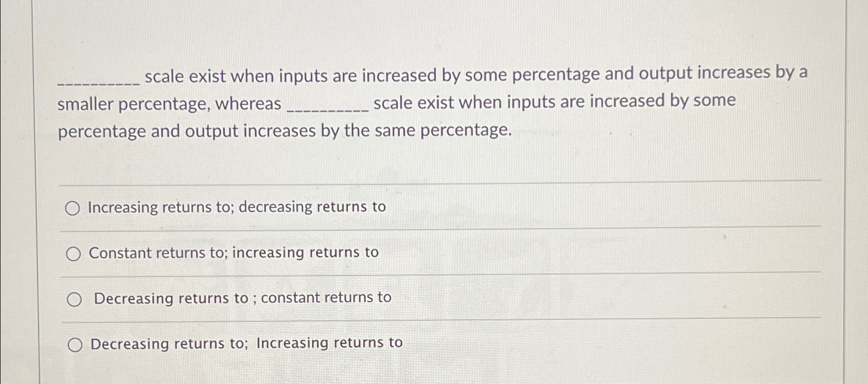The height and width of the screenshot is (384, 868).
Task: Select radio button for 'Constant returns to; increasing returns to'
Action: click(x=74, y=253)
